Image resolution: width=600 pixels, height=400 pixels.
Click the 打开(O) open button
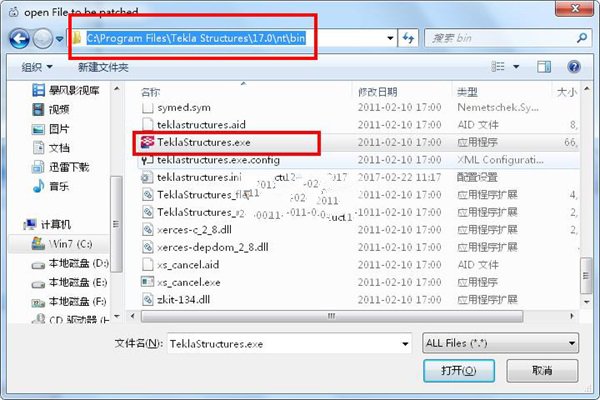(459, 371)
